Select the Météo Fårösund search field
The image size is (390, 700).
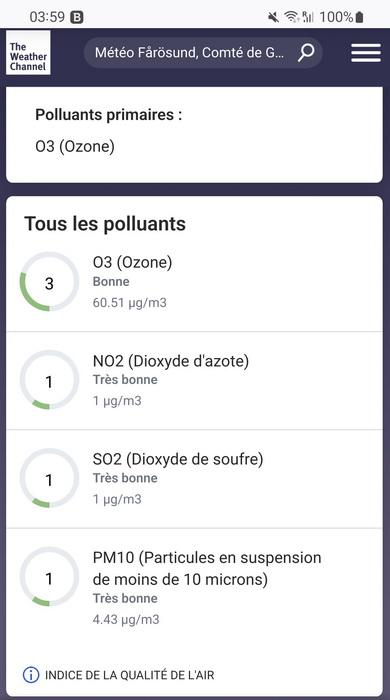[x=203, y=53]
